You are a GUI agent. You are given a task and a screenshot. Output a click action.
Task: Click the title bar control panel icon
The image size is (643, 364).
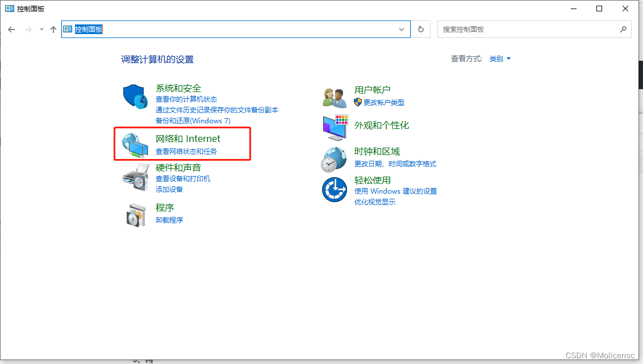pyautogui.click(x=10, y=9)
